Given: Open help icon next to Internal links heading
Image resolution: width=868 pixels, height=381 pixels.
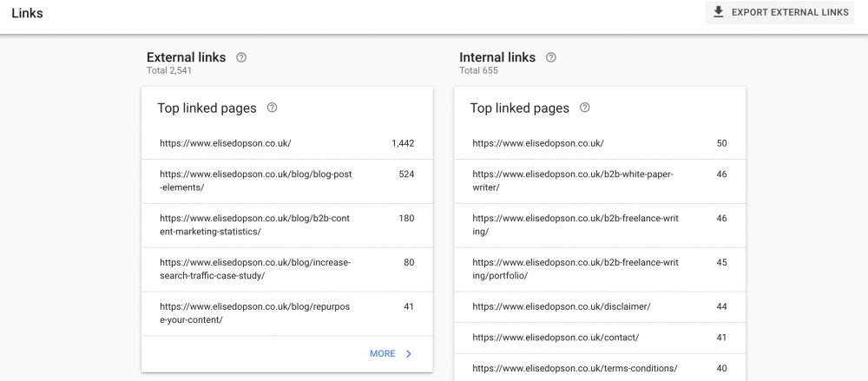Looking at the screenshot, I should [x=551, y=57].
